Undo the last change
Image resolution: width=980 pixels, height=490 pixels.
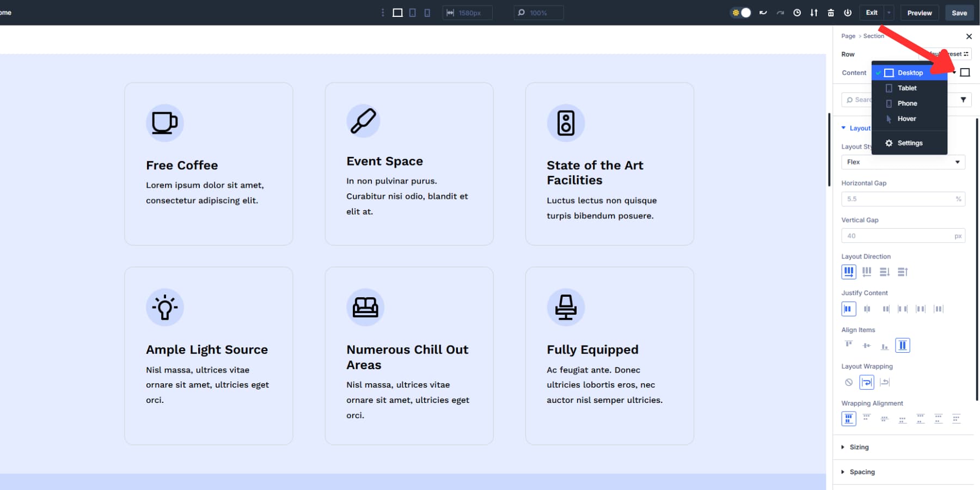coord(763,13)
